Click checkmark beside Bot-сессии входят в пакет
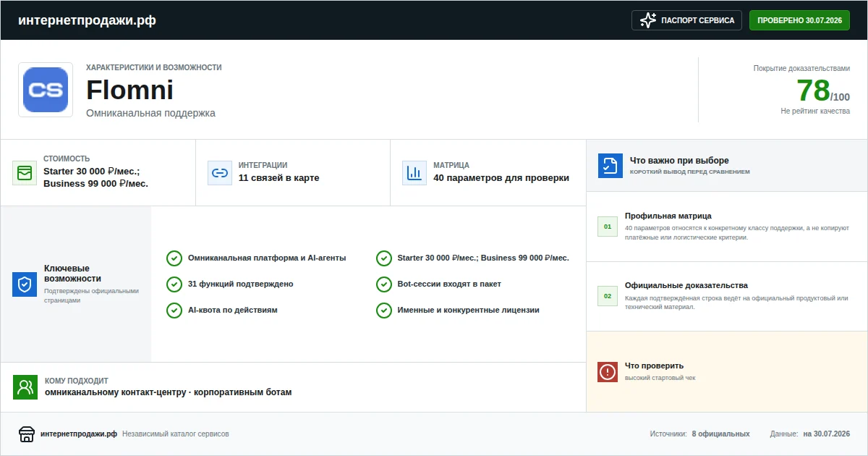This screenshot has height=456, width=868. (x=384, y=284)
